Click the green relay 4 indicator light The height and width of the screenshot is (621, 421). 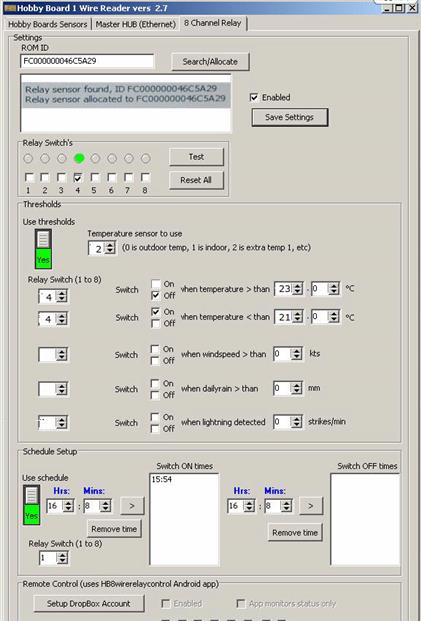point(79,159)
